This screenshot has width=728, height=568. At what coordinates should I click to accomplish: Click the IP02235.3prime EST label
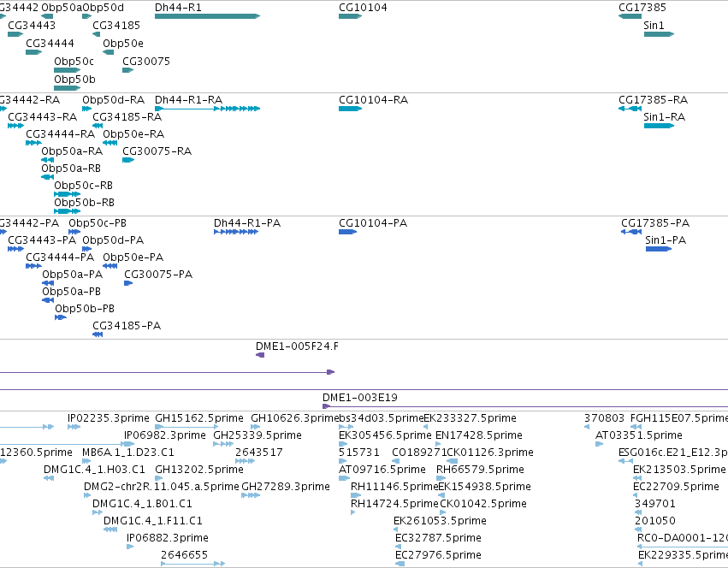pos(108,418)
